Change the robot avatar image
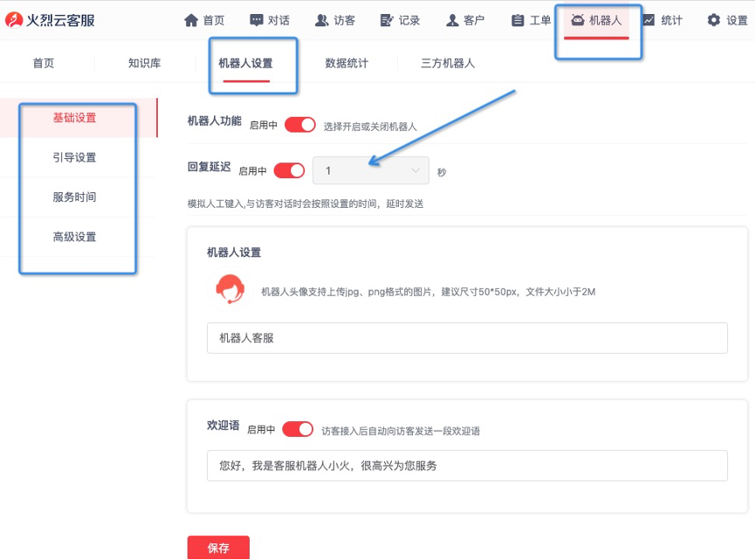The height and width of the screenshot is (560, 756). pyautogui.click(x=230, y=289)
